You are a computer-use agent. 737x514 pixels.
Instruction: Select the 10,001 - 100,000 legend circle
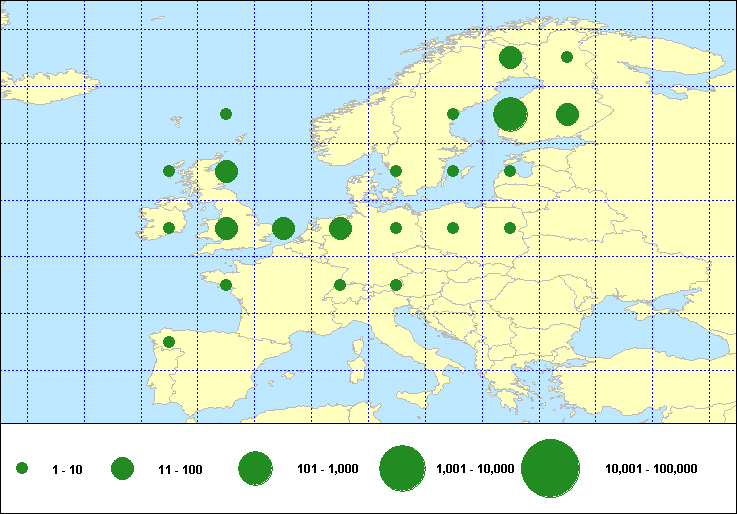pos(551,468)
